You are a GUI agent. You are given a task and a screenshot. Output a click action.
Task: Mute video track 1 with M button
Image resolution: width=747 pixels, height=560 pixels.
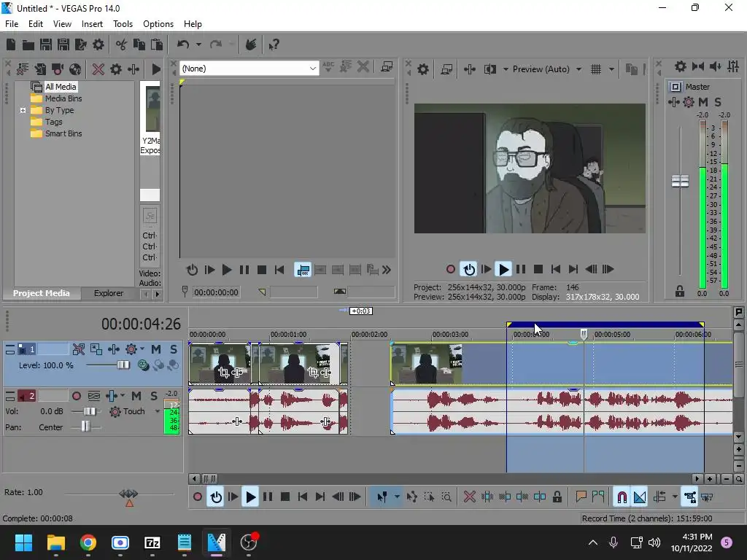tap(156, 349)
